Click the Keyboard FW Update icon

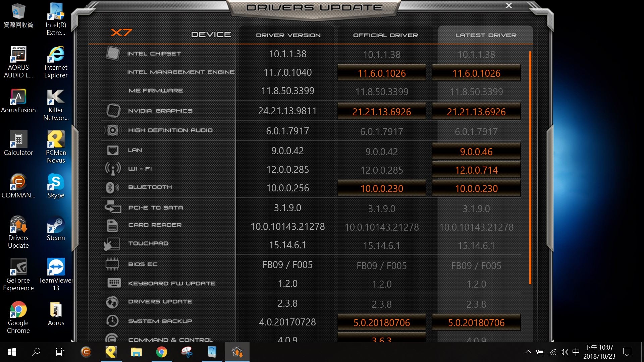tap(114, 283)
